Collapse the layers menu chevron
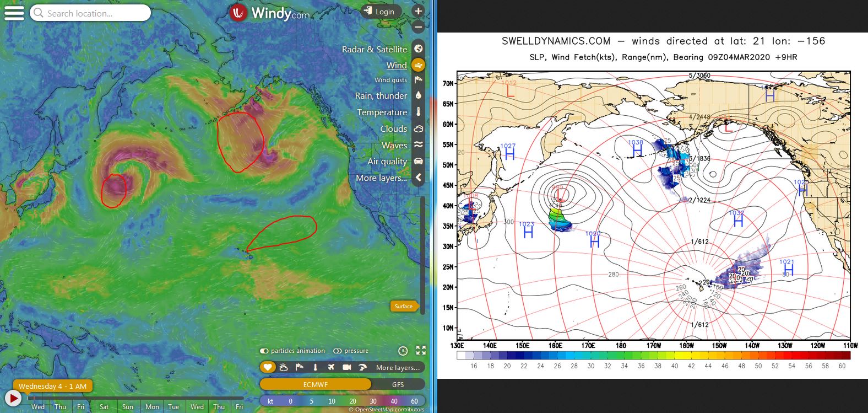The height and width of the screenshot is (413, 868). click(x=419, y=178)
